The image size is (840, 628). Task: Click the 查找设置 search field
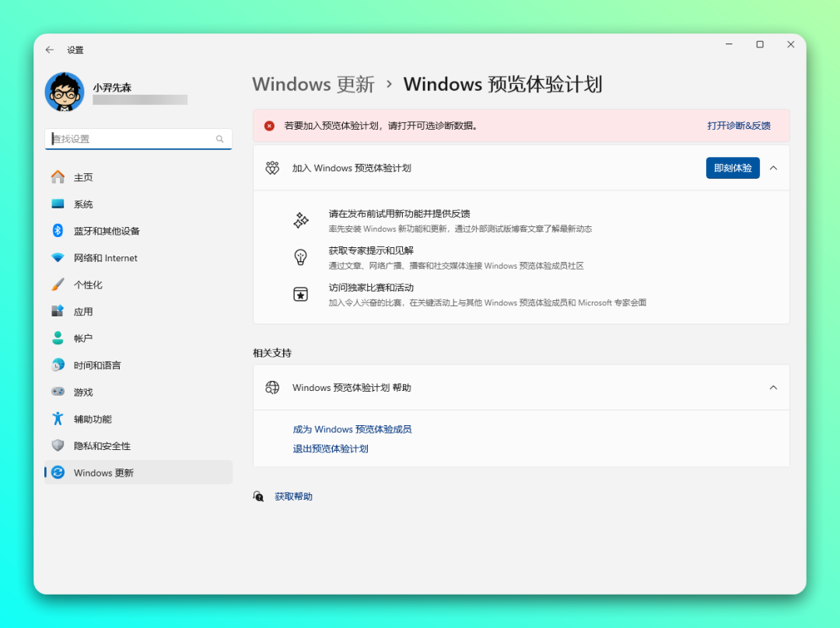pos(131,139)
